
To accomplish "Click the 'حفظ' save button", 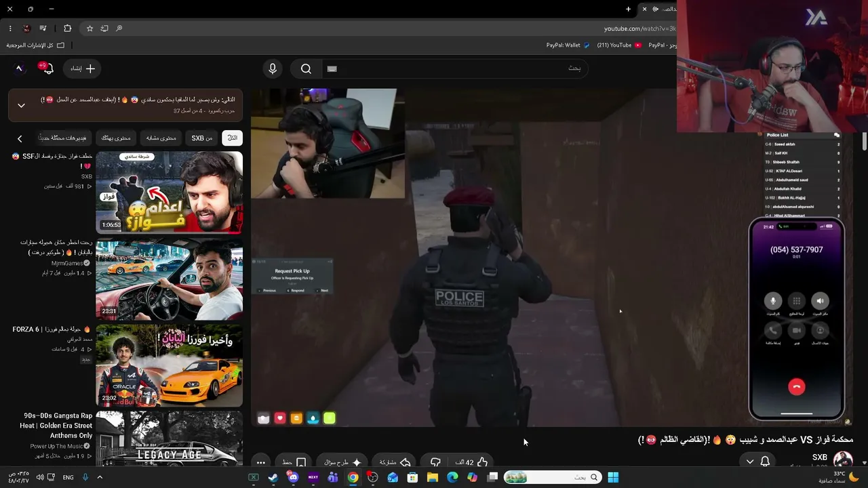I will click(294, 462).
